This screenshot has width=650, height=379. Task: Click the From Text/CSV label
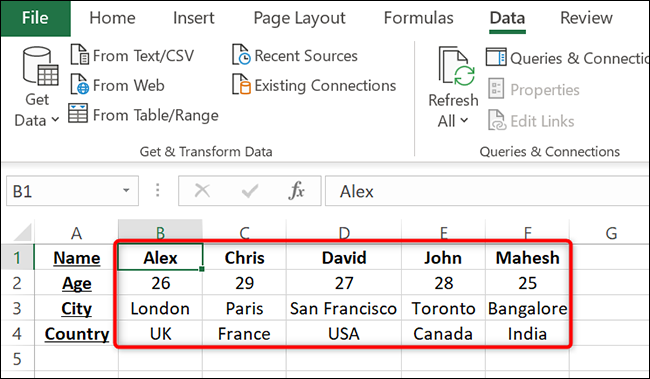click(143, 56)
